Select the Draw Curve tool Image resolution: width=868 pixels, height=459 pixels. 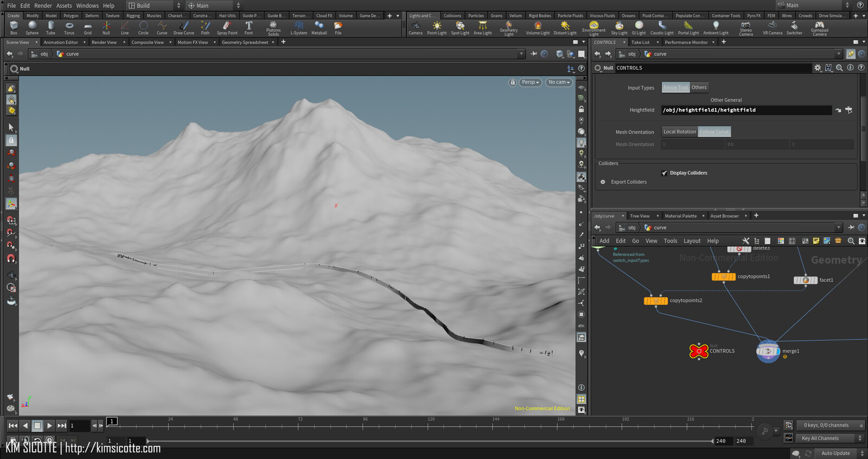point(183,28)
